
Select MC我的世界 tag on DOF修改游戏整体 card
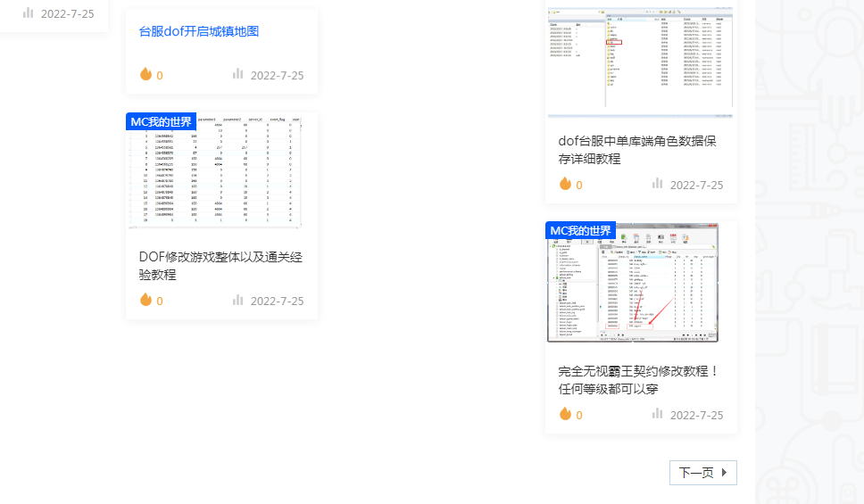[x=161, y=121]
